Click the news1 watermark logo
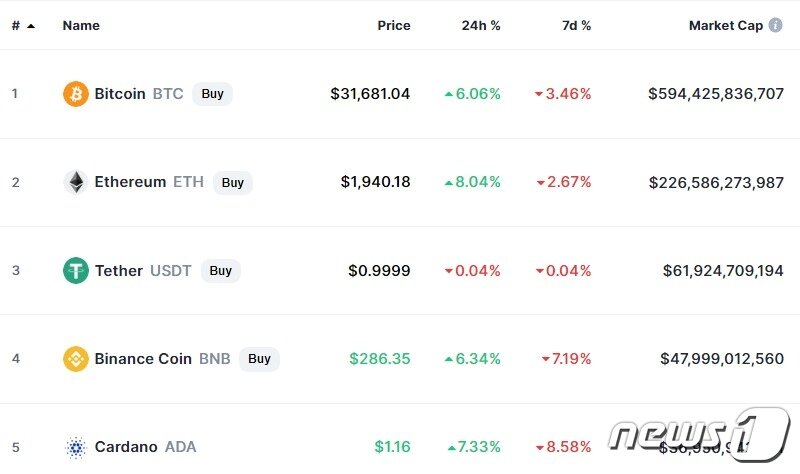Image resolution: width=800 pixels, height=474 pixels. (699, 434)
